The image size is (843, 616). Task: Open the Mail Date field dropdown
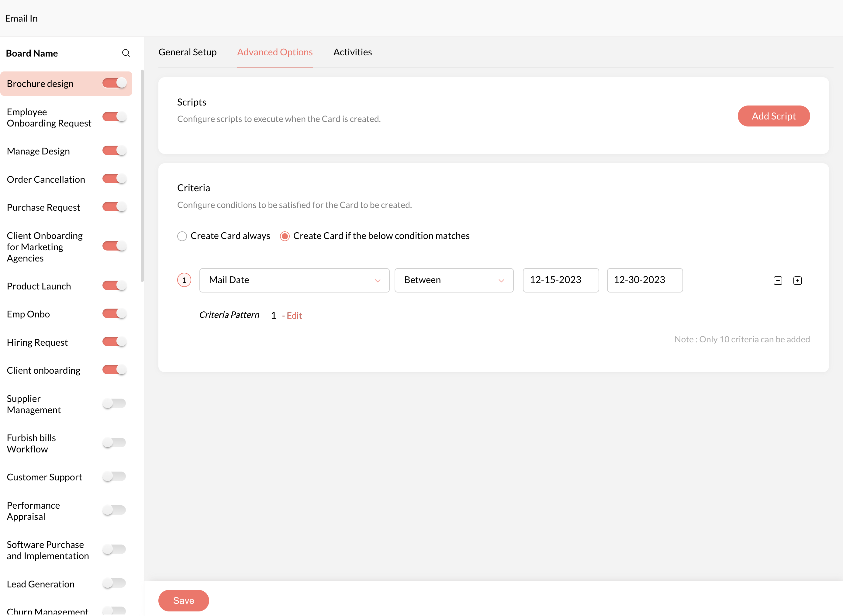294,280
